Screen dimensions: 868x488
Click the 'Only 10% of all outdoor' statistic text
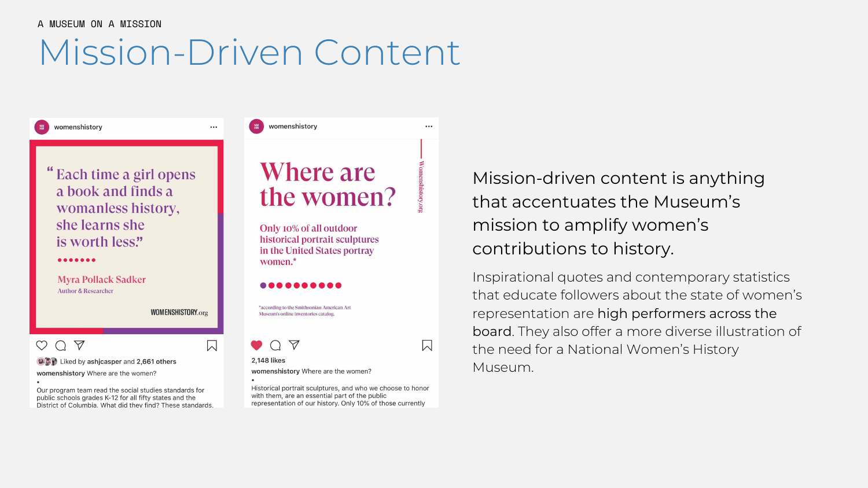click(x=319, y=245)
